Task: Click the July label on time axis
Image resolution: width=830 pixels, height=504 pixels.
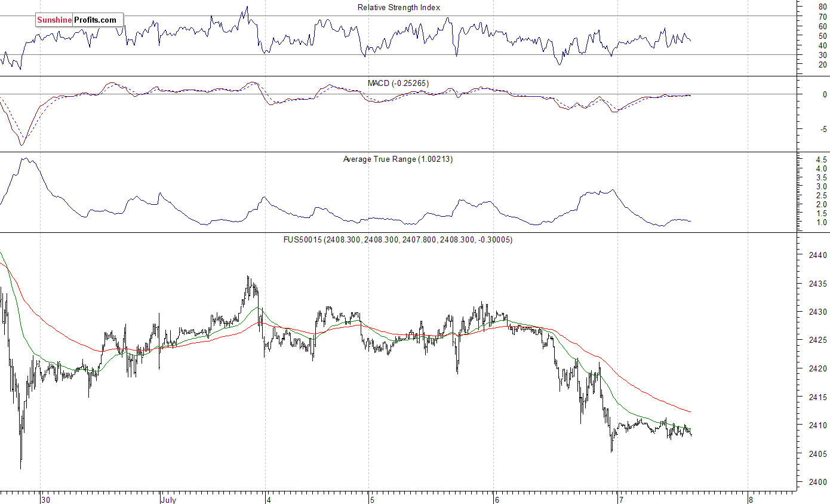Action: [169, 499]
